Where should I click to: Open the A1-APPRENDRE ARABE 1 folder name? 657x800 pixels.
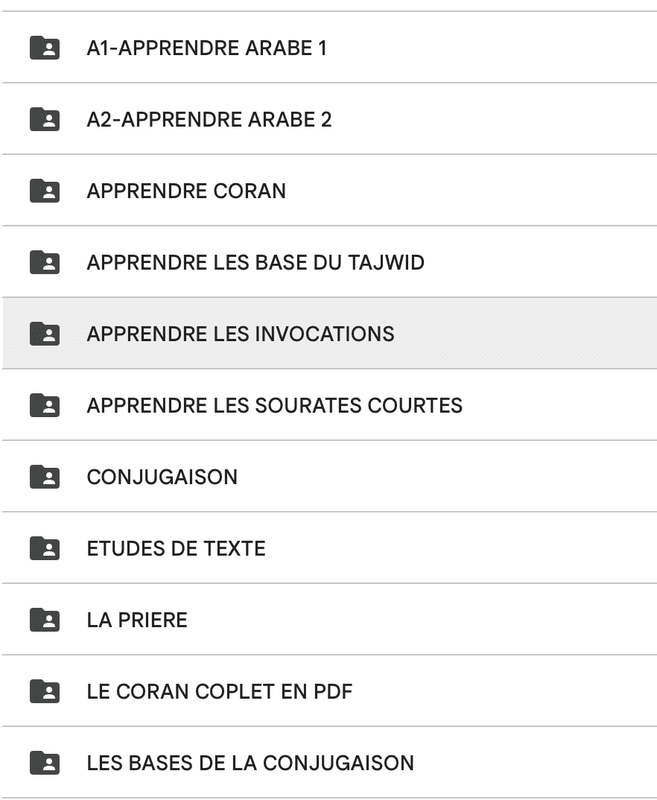click(207, 48)
